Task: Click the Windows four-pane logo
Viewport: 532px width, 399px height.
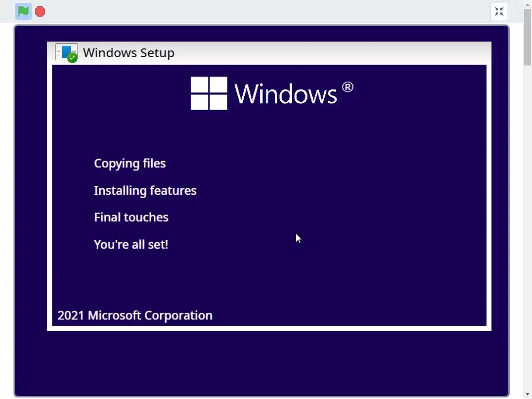Action: pos(209,94)
